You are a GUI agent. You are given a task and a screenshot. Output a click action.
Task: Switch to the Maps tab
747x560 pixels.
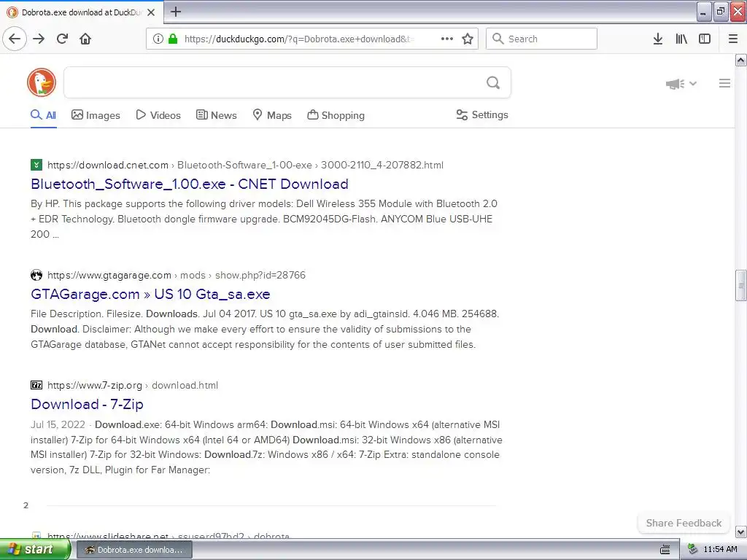tap(272, 115)
